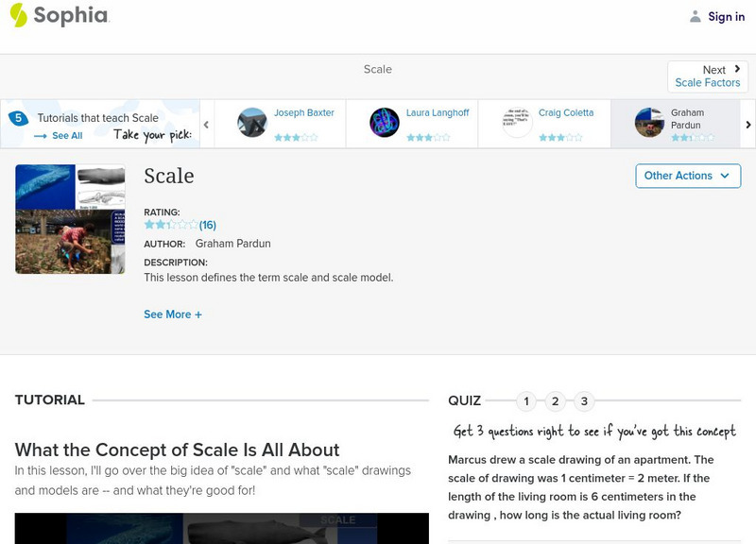The height and width of the screenshot is (544, 756).
Task: Select Craig Coletta's tutorial avatar
Action: click(x=515, y=121)
